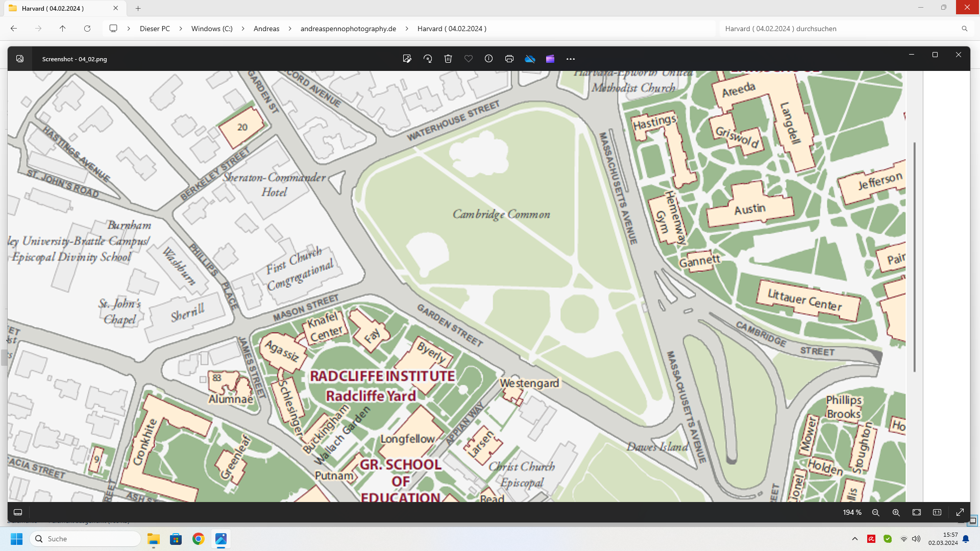Fit the image to the window

tap(917, 512)
